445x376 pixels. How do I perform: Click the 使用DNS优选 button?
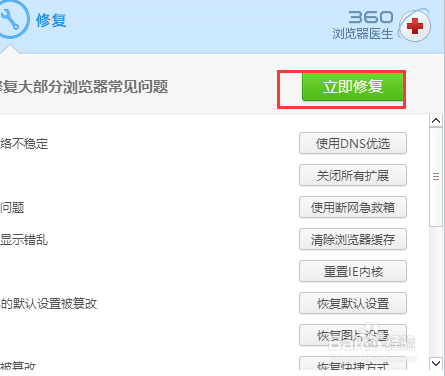pyautogui.click(x=353, y=143)
